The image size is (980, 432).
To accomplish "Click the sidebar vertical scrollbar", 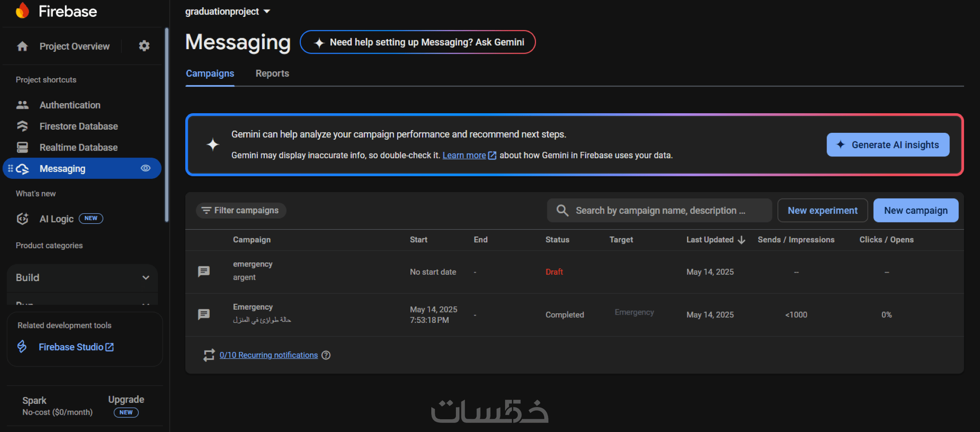I will [x=167, y=125].
